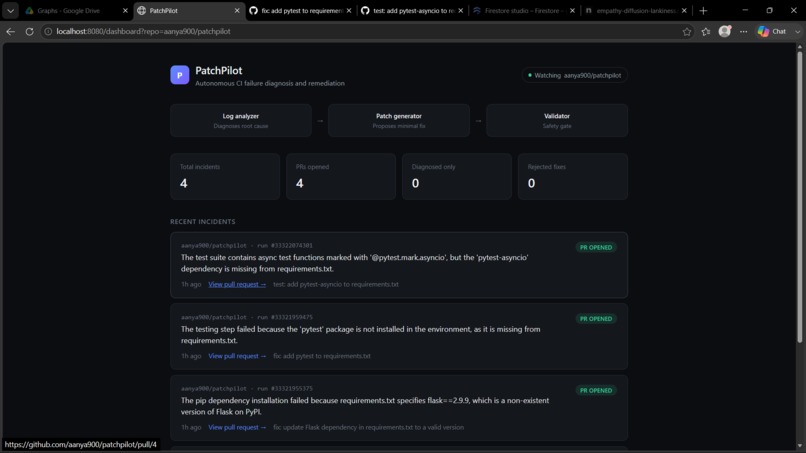Viewport: 806px width, 453px height.
Task: Click the Diagnosed only stat card
Action: 457,176
